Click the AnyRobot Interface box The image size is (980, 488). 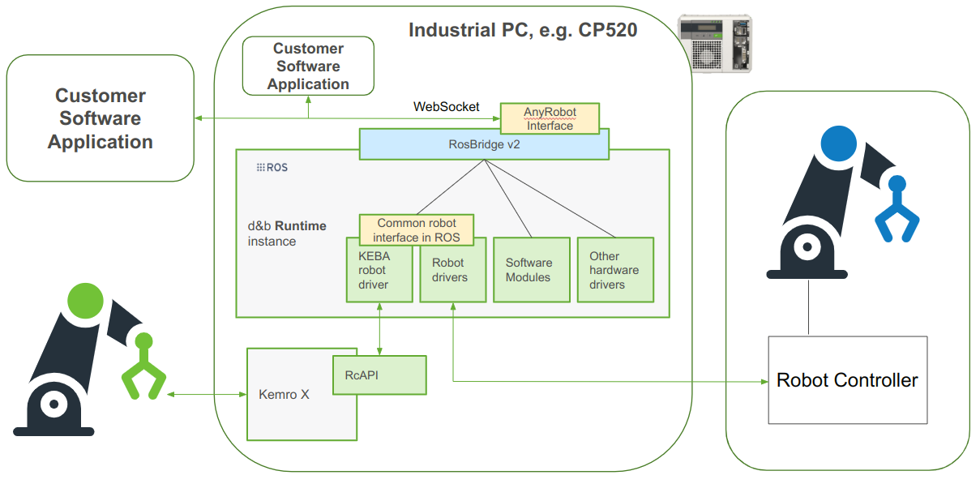[550, 118]
